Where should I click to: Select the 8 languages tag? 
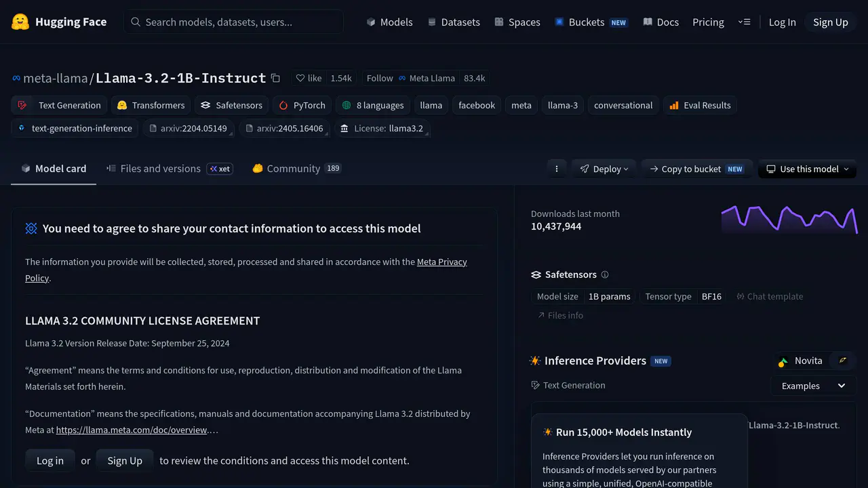(x=373, y=105)
